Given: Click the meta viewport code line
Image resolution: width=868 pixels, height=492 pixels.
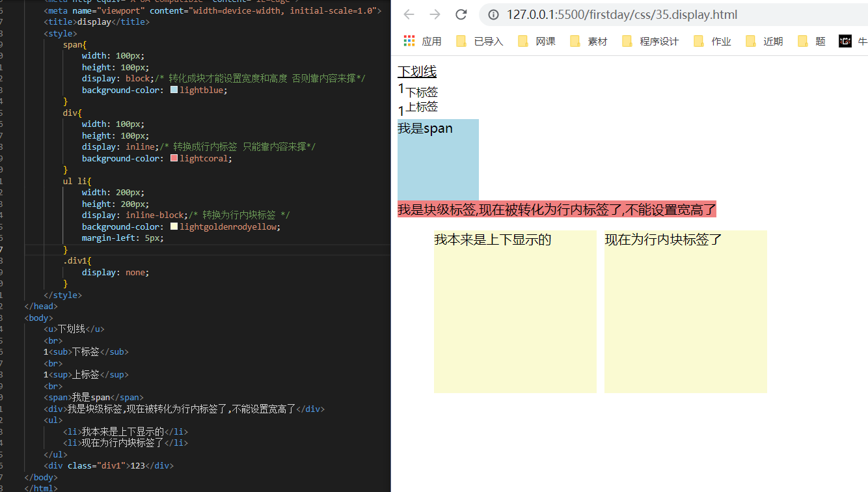Looking at the screenshot, I should point(213,10).
